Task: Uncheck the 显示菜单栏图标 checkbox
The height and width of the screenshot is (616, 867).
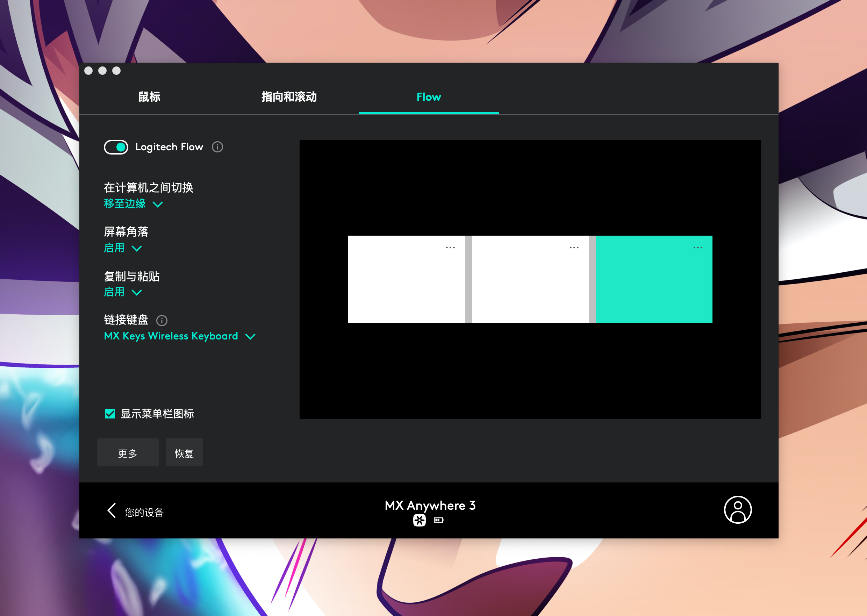Action: [110, 414]
